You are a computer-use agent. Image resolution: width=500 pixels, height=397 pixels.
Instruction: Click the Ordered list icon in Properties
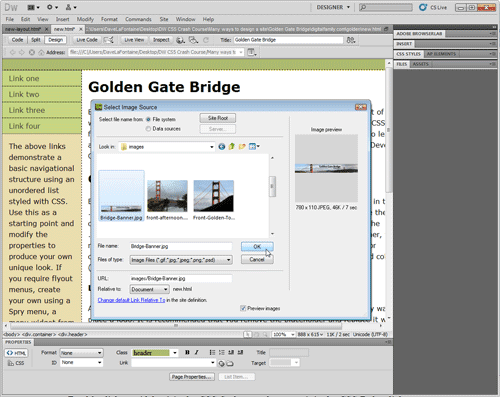tap(222, 352)
